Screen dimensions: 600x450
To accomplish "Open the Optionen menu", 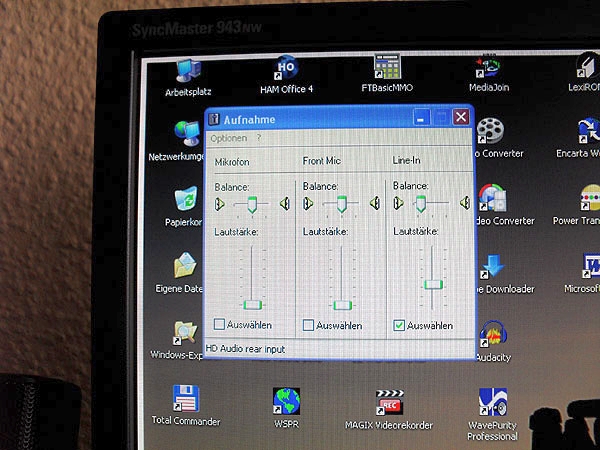I will coord(229,138).
